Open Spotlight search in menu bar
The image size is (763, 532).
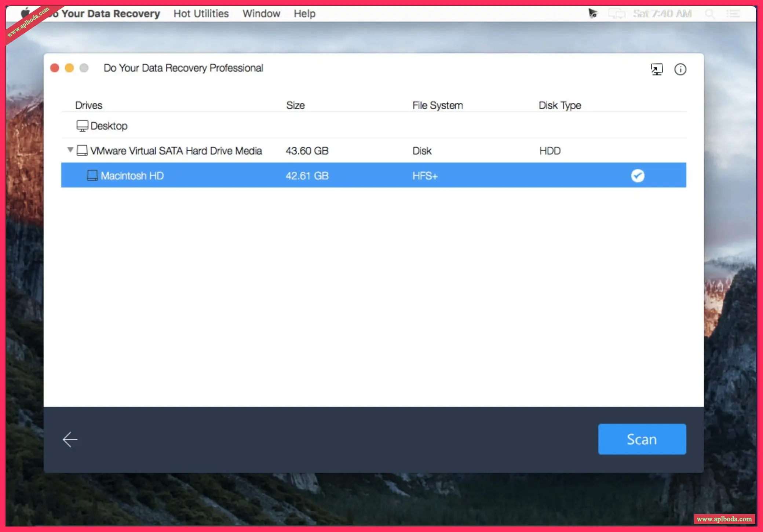coord(710,14)
